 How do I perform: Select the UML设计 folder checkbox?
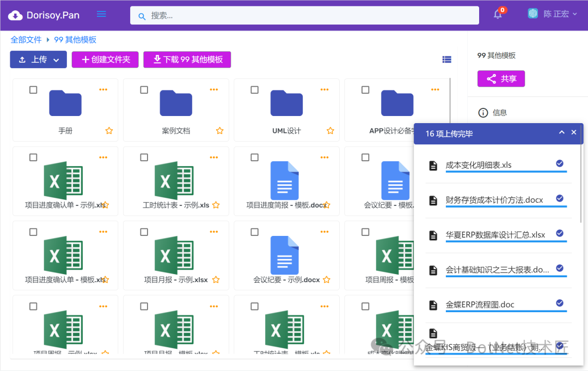pyautogui.click(x=255, y=90)
